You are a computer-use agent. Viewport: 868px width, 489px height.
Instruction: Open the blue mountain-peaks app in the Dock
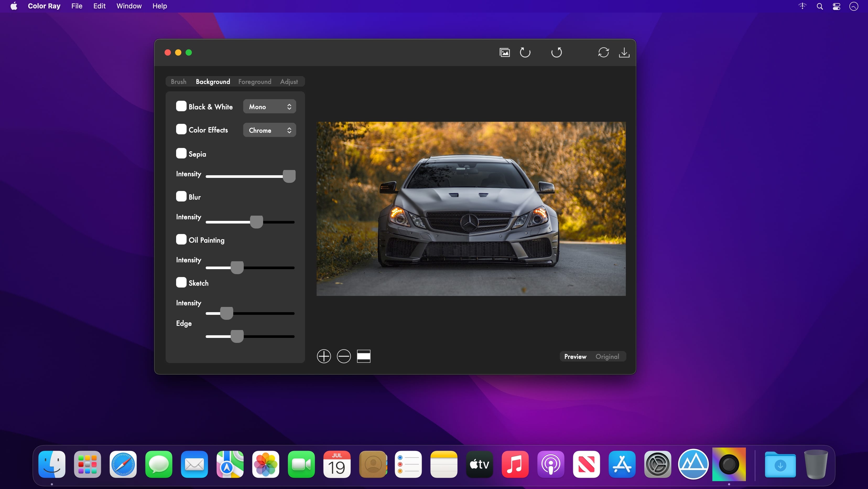[693, 464]
